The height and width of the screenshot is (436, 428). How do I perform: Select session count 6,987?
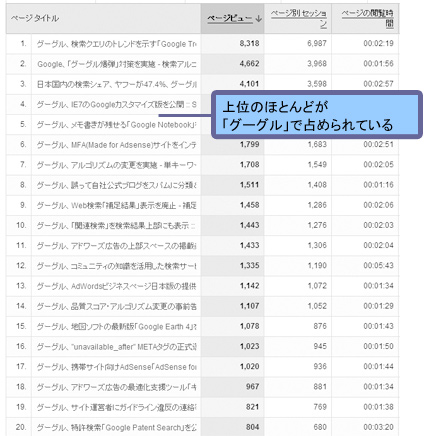(x=317, y=43)
